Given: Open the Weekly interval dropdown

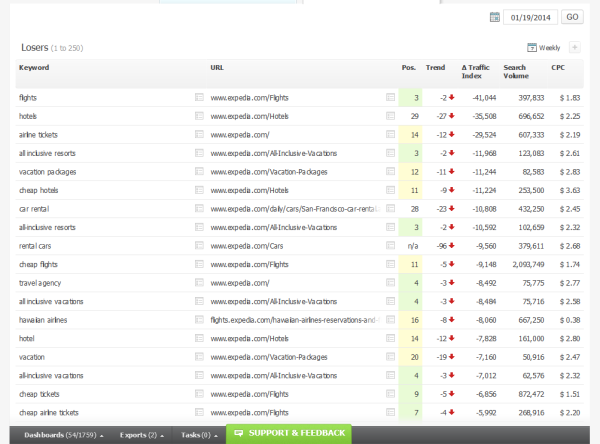Looking at the screenshot, I should pos(544,47).
